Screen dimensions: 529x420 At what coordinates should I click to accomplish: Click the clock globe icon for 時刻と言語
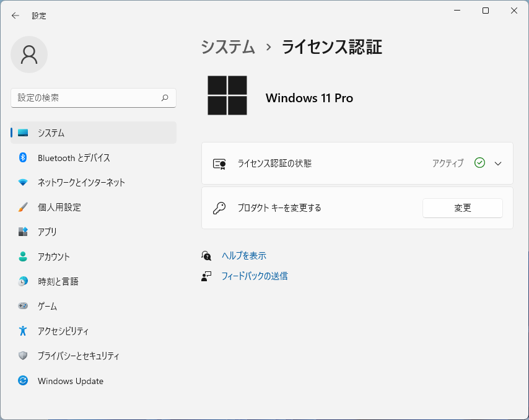pyautogui.click(x=23, y=281)
